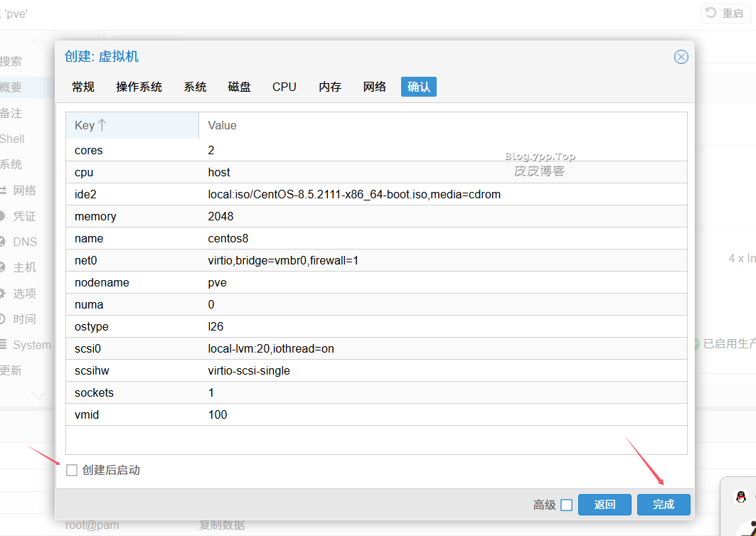Click the 完成 button

click(x=663, y=505)
